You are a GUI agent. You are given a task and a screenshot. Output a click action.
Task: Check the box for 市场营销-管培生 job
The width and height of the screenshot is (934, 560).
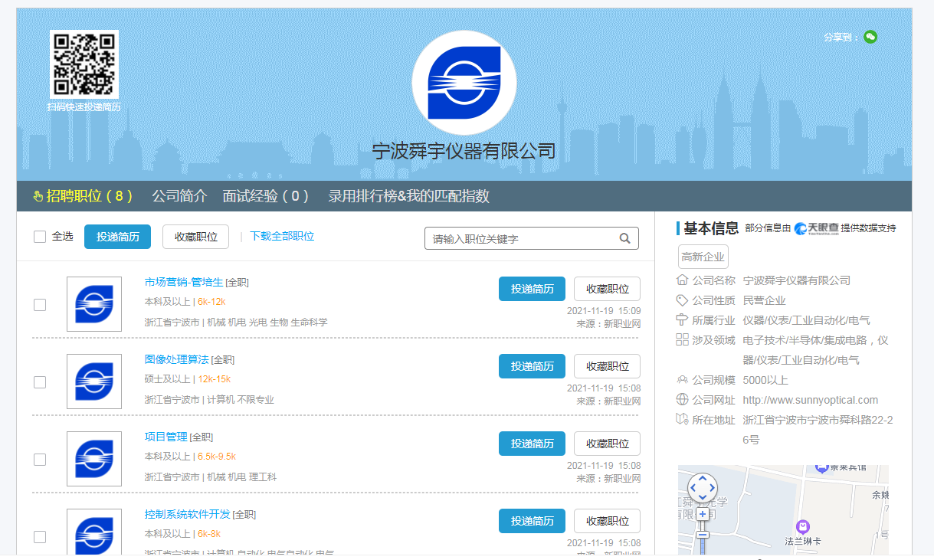coord(40,305)
